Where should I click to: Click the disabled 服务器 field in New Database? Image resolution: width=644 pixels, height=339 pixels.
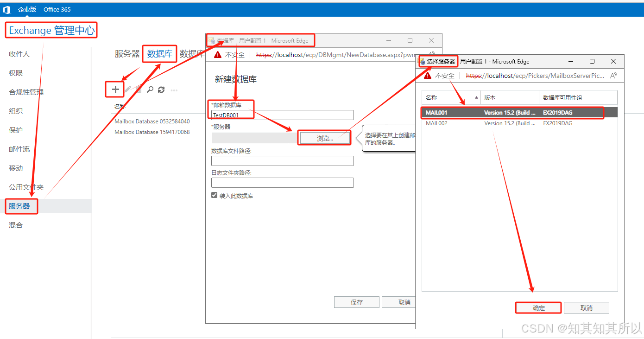click(255, 138)
